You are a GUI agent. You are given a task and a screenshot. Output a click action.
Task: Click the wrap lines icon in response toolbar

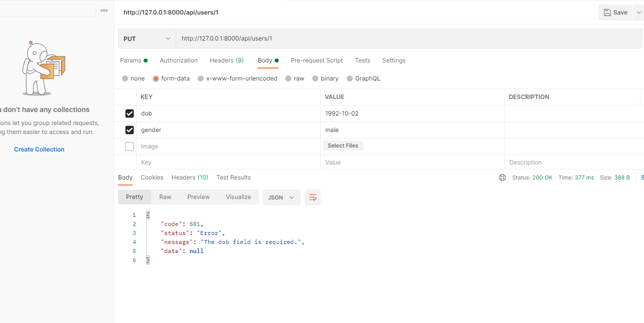pyautogui.click(x=313, y=197)
